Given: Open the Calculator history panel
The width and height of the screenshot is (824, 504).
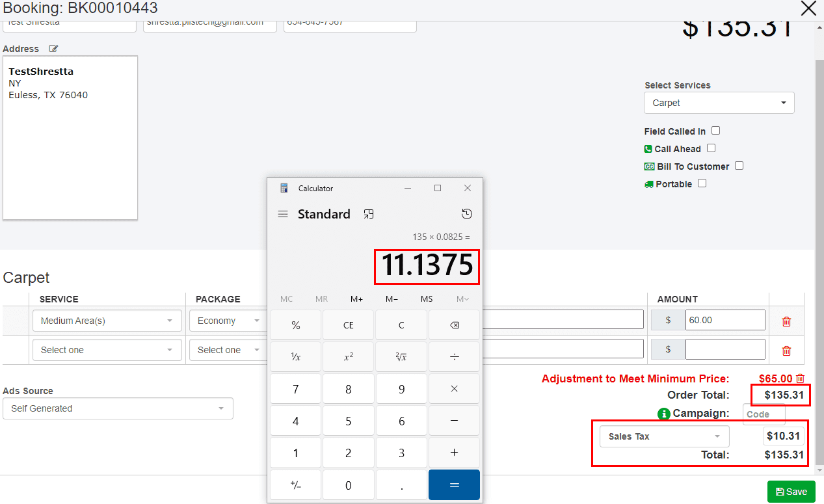Looking at the screenshot, I should point(466,214).
